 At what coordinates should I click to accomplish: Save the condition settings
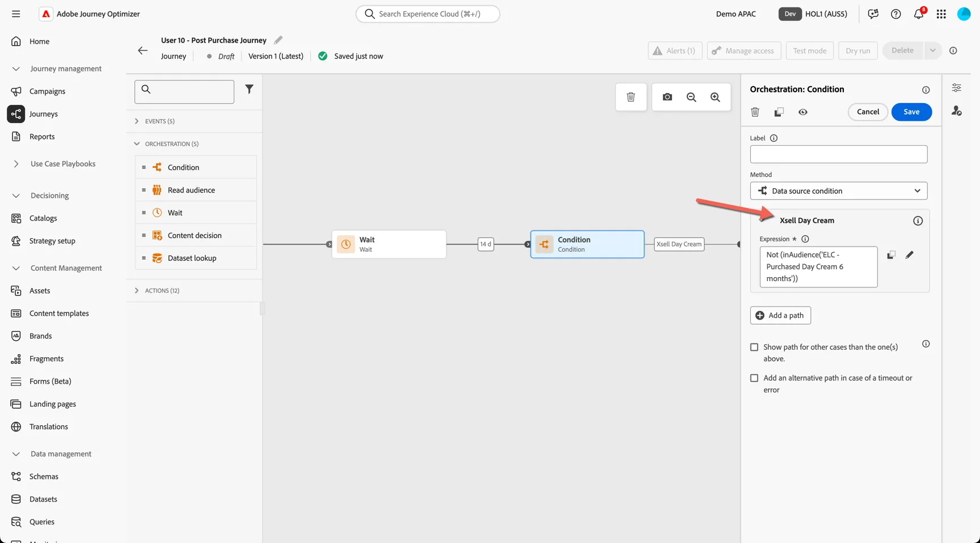[x=911, y=112]
